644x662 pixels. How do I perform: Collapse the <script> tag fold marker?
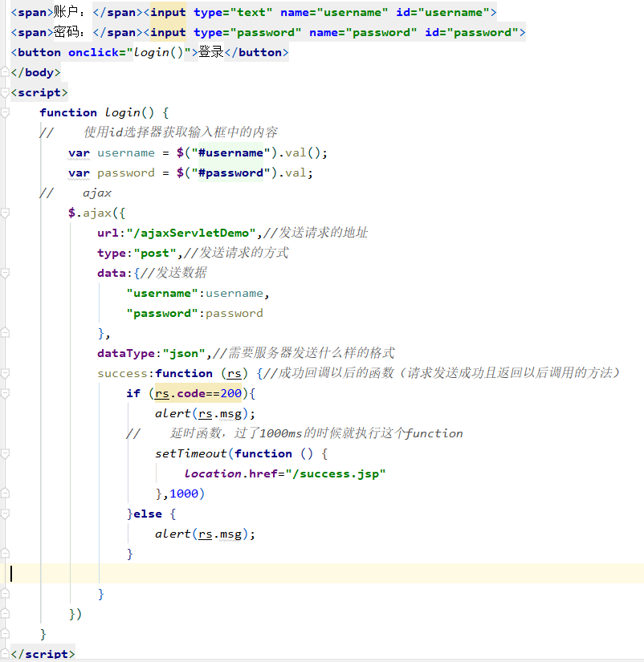click(x=5, y=92)
